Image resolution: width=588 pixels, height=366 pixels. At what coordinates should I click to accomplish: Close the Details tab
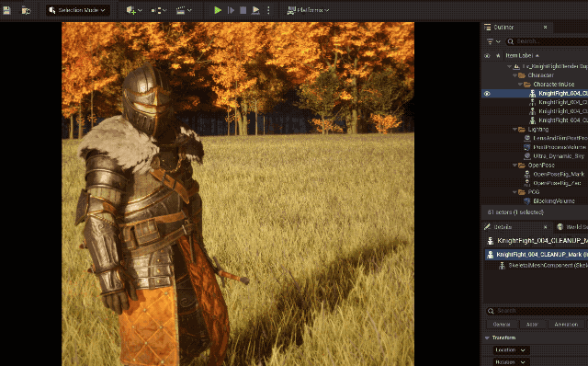click(x=545, y=227)
